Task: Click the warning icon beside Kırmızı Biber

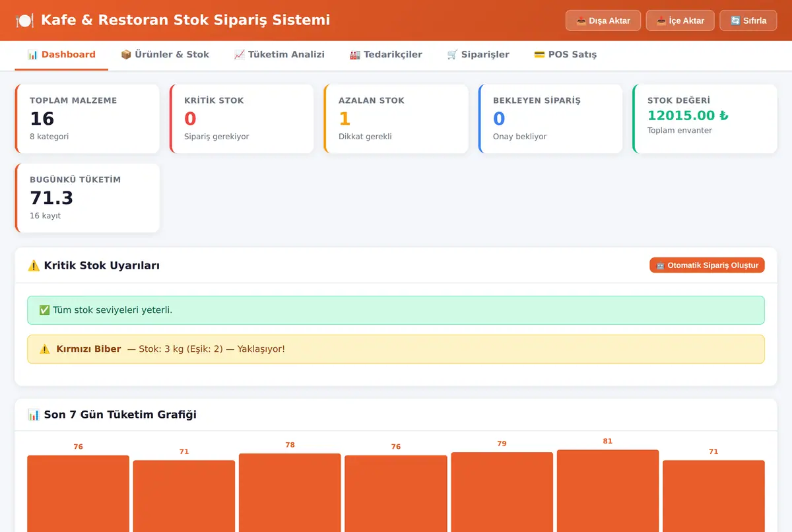Action: tap(45, 349)
